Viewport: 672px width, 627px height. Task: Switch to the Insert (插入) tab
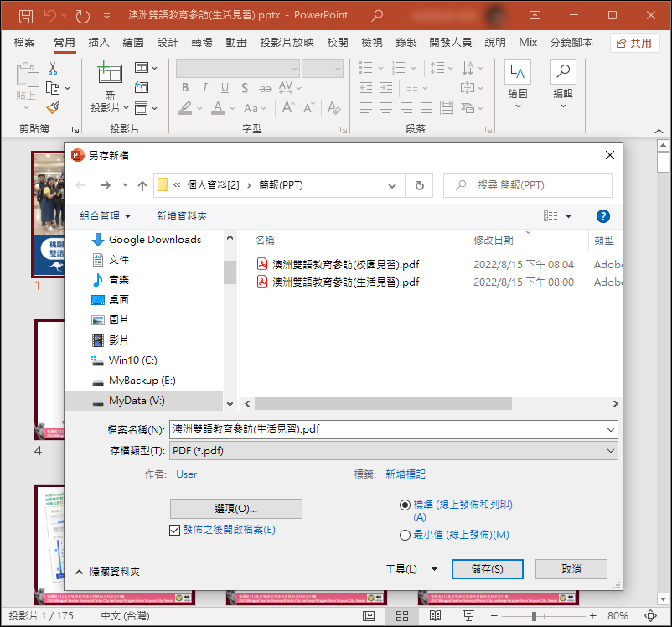pyautogui.click(x=99, y=43)
